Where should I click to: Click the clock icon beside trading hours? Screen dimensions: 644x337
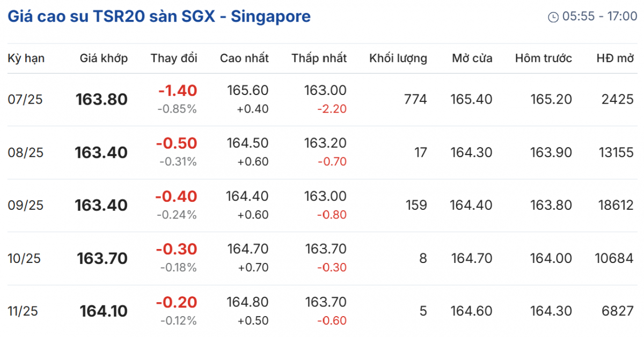tap(553, 17)
